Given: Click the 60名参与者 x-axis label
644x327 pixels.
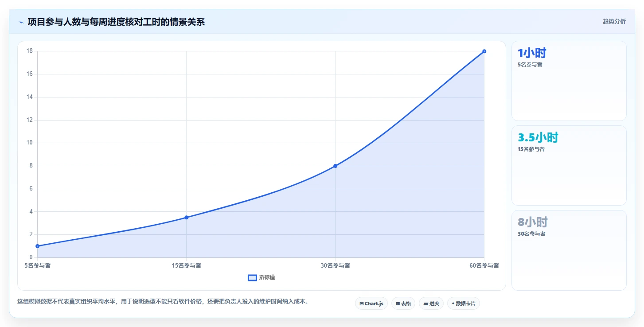Looking at the screenshot, I should pyautogui.click(x=484, y=265).
